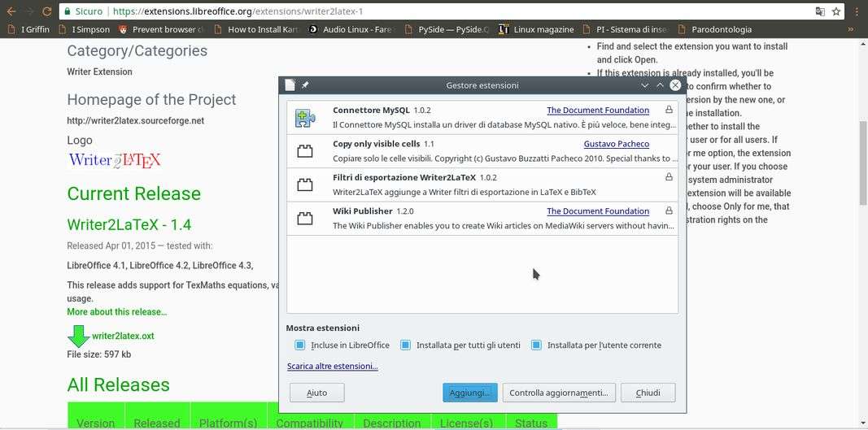Click the secure padlock icon
Viewport: 868px width, 430px height.
68,11
